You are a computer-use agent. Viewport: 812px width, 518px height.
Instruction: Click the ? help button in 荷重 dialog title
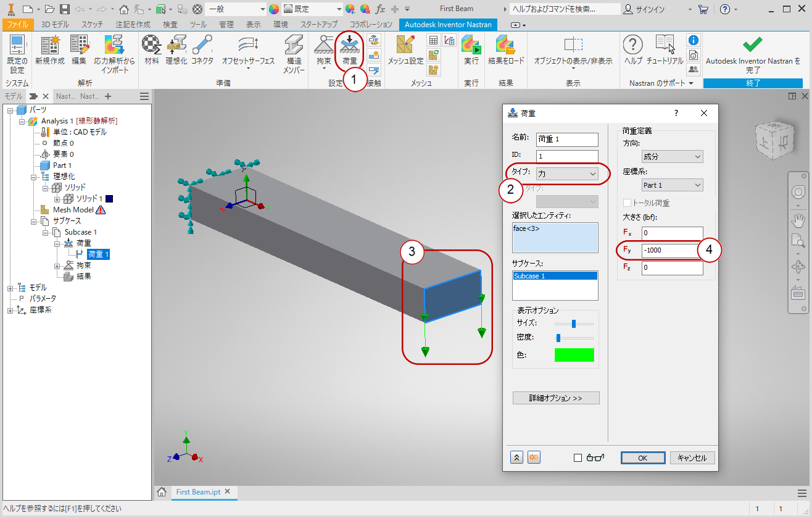(x=676, y=113)
